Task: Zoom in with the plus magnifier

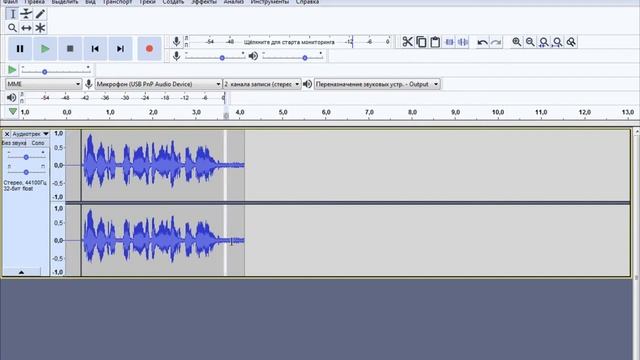Action: click(516, 42)
